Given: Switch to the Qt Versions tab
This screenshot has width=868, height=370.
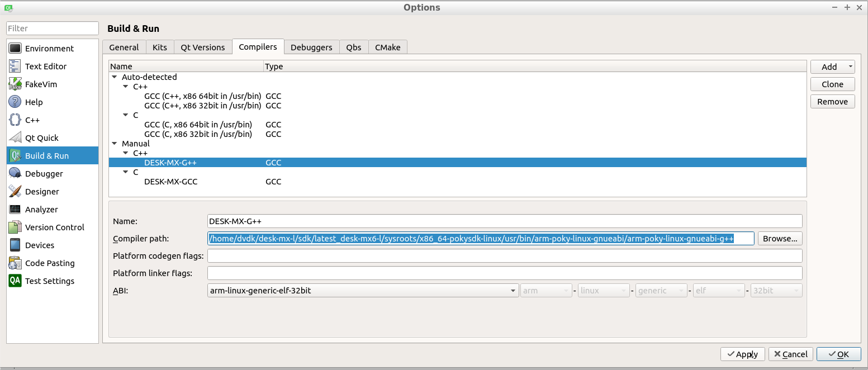Looking at the screenshot, I should click(x=202, y=48).
